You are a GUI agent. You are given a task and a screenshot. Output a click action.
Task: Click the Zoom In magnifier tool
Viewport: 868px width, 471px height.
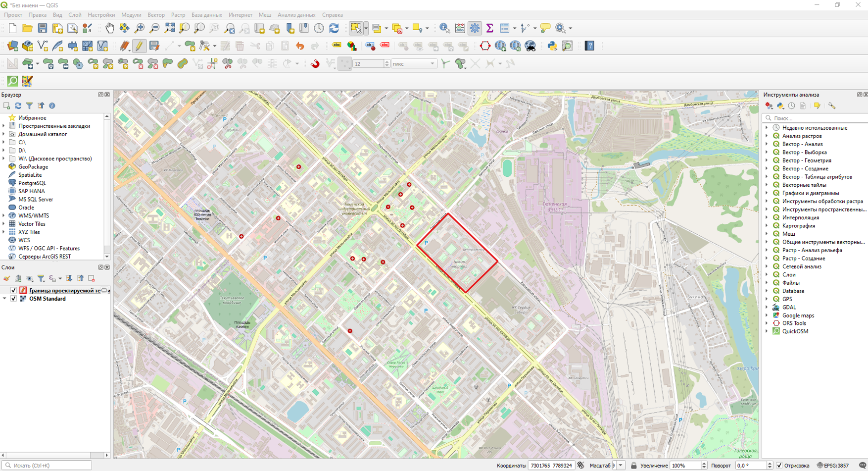pyautogui.click(x=140, y=28)
